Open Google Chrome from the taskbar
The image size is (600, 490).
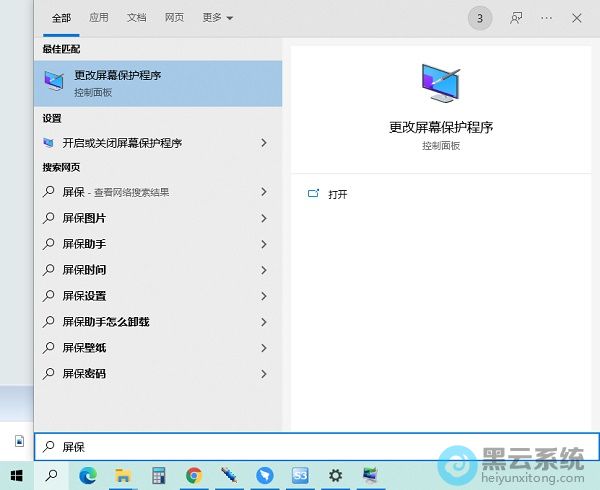(x=194, y=476)
